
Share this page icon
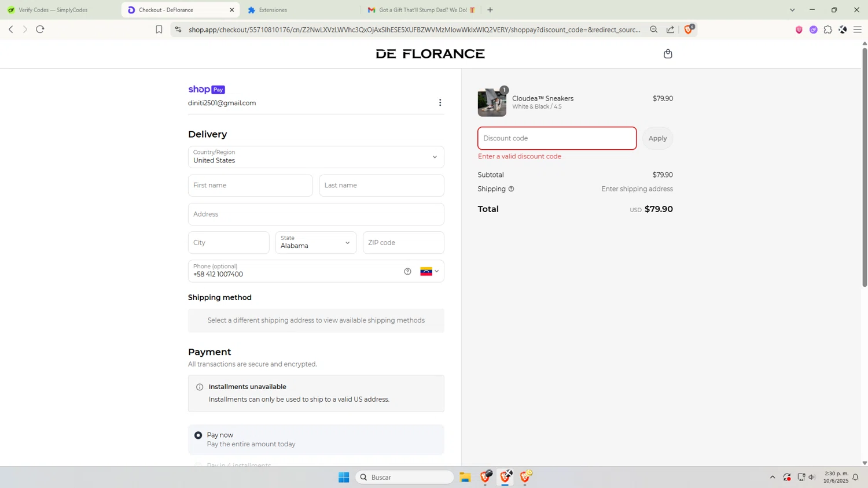(670, 29)
